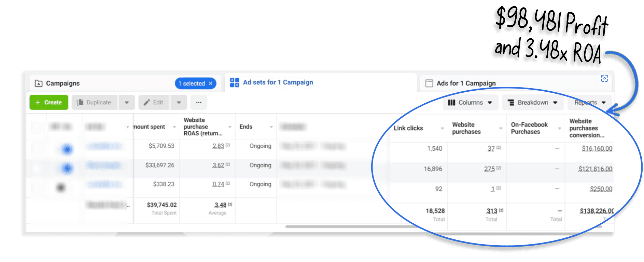Click the screenshot capture icon at top right
Viewport: 644px width, 262px height.
[x=604, y=78]
